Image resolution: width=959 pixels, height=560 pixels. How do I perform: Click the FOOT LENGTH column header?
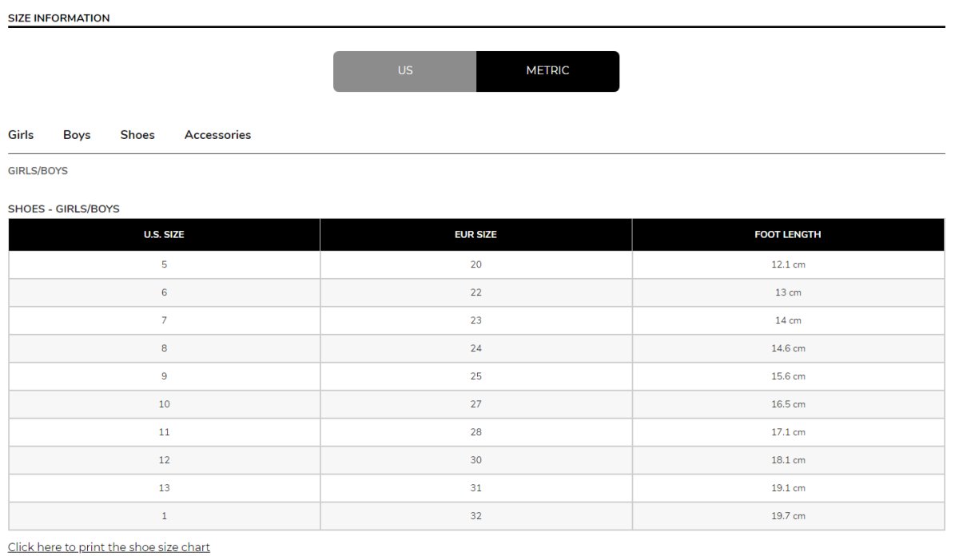(x=788, y=235)
